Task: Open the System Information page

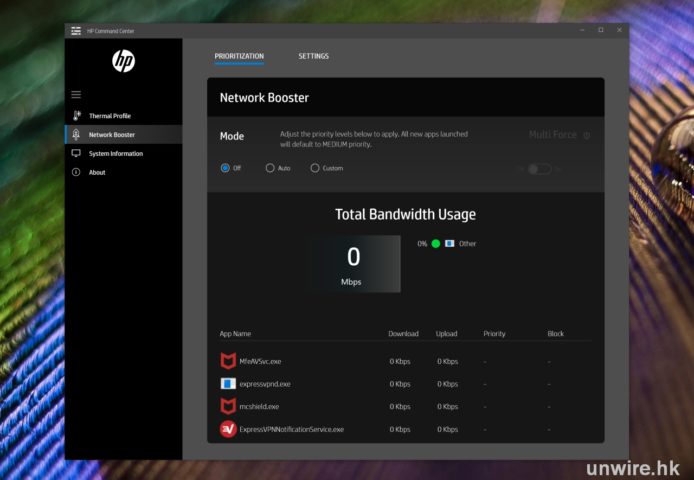Action: pos(115,154)
